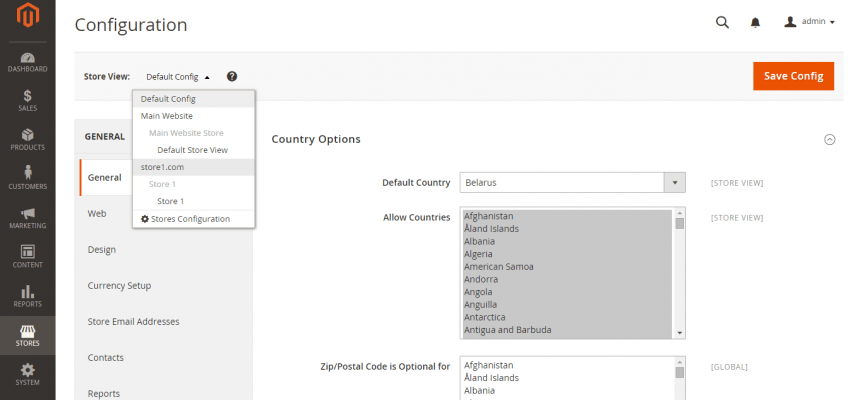Select Afghanistan in Allow Countries

[567, 216]
